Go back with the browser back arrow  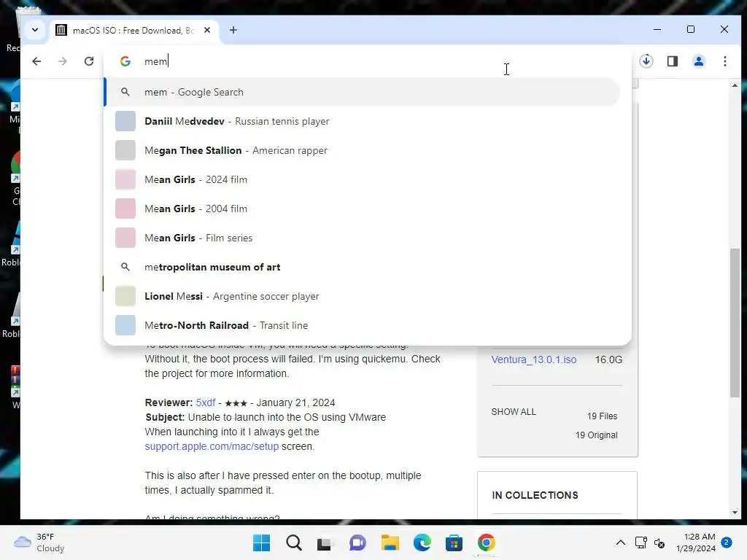pyautogui.click(x=36, y=61)
